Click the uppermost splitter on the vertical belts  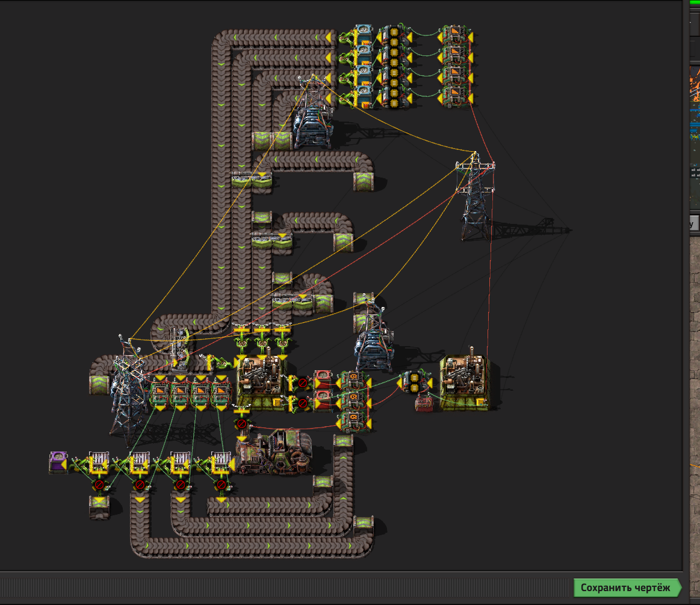pyautogui.click(x=252, y=179)
